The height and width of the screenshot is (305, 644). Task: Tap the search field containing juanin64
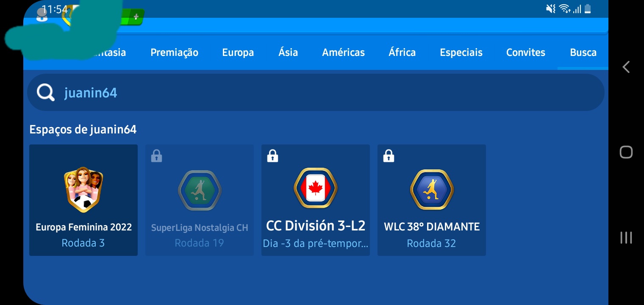point(322,92)
